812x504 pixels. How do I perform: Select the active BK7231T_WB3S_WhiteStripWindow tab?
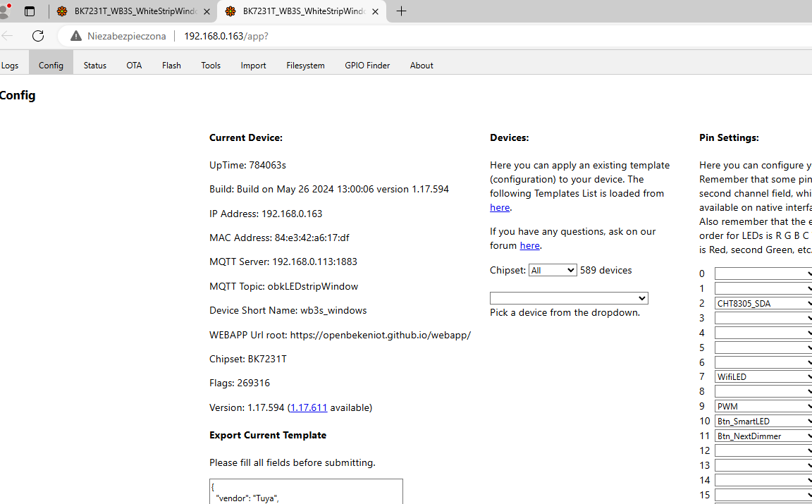point(302,11)
